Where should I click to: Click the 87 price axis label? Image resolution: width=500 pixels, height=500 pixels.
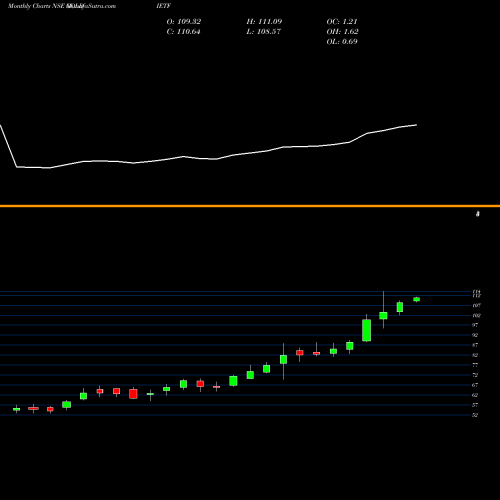475,345
